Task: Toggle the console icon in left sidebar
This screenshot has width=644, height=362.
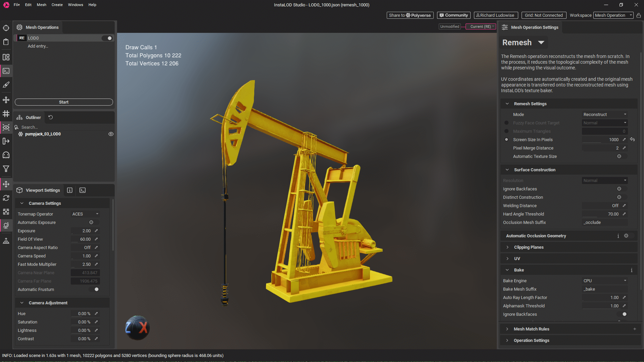Action: click(6, 71)
